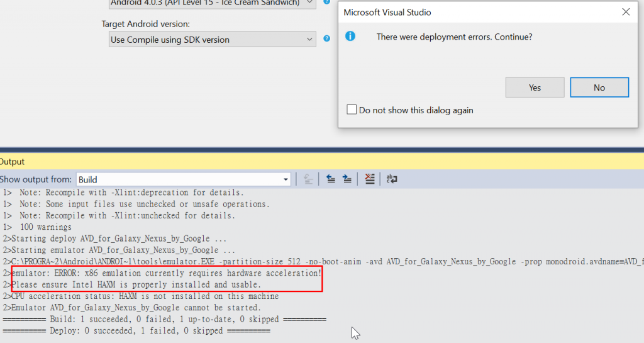
Task: Click the 'Emulator ... cannot be started' line
Action: [x=132, y=307]
